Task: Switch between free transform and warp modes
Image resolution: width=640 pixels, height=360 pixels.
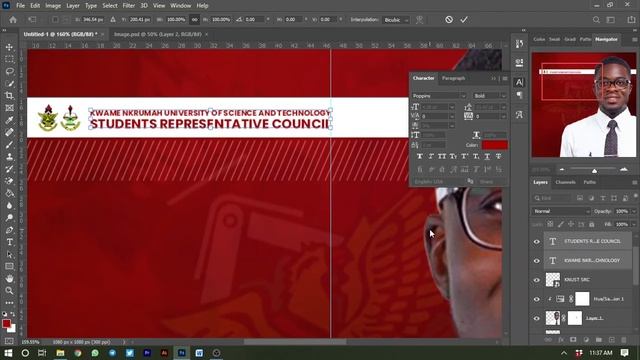Action: coord(419,20)
